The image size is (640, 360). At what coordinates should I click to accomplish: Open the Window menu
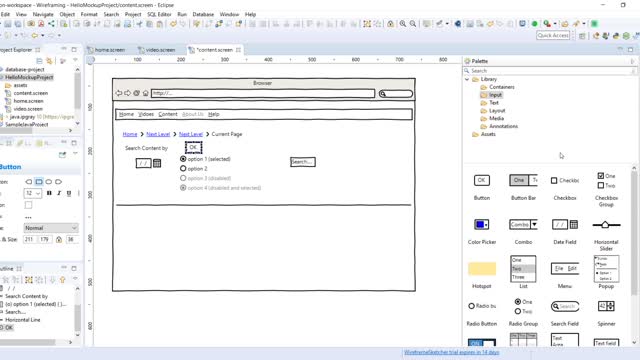(x=229, y=14)
